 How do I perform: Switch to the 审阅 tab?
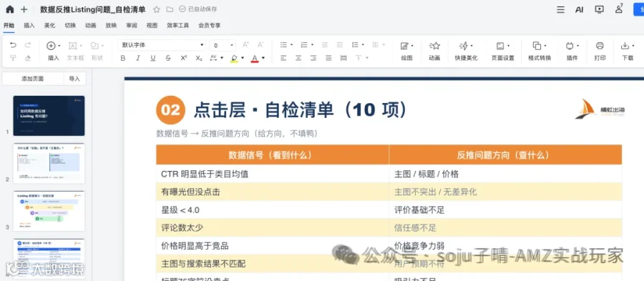(x=132, y=26)
